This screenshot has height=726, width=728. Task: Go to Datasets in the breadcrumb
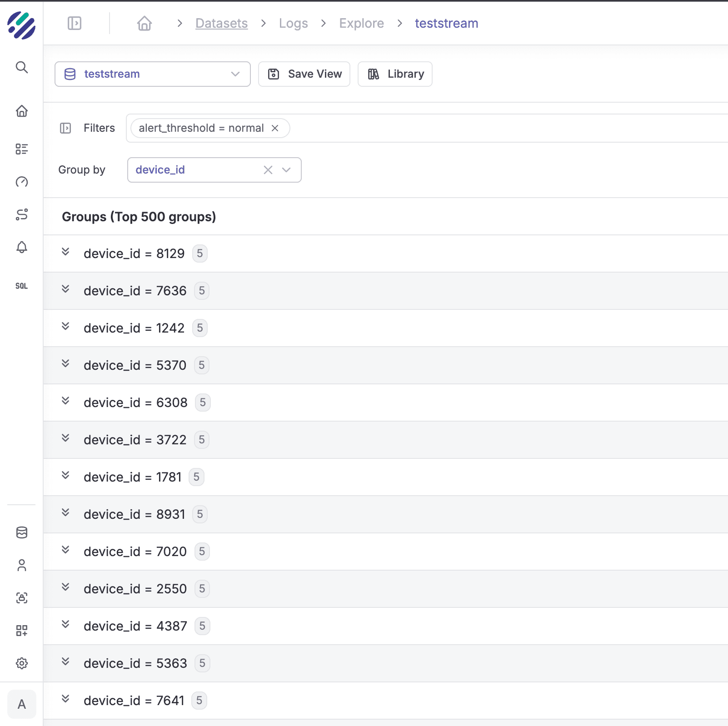221,23
